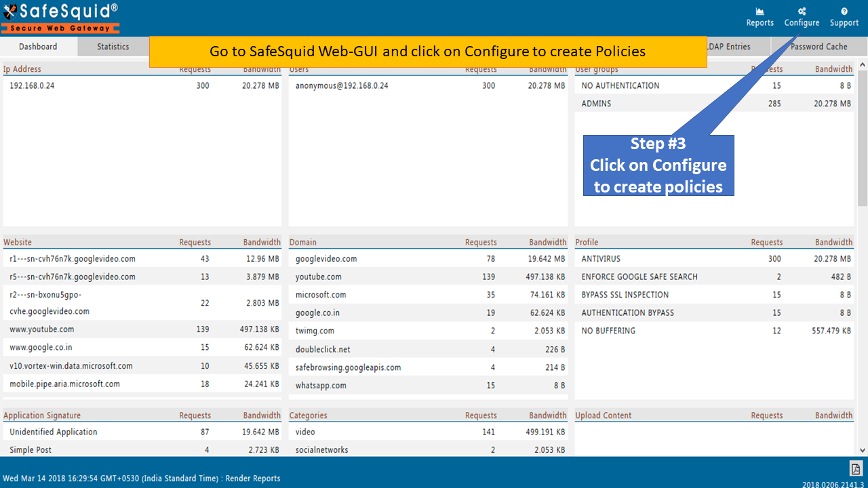The height and width of the screenshot is (488, 868).
Task: Click the Upload Content panel header
Action: coord(604,415)
